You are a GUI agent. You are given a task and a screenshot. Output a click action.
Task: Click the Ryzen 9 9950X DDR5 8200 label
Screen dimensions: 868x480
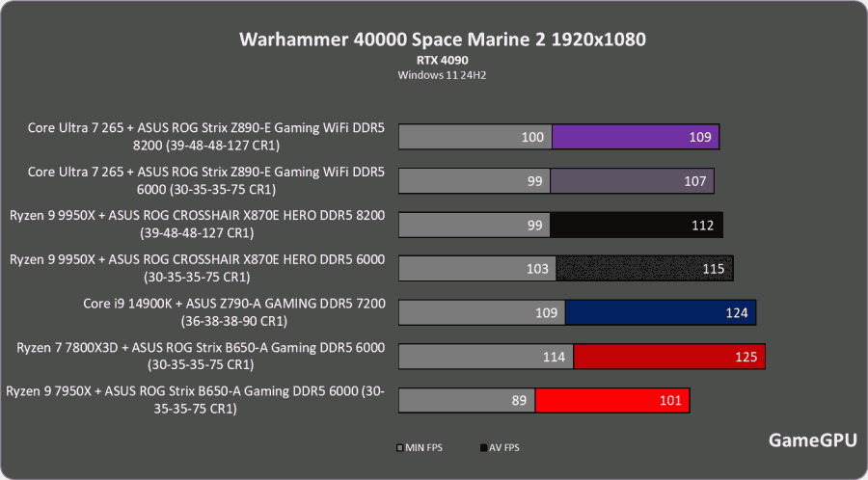[x=197, y=224]
